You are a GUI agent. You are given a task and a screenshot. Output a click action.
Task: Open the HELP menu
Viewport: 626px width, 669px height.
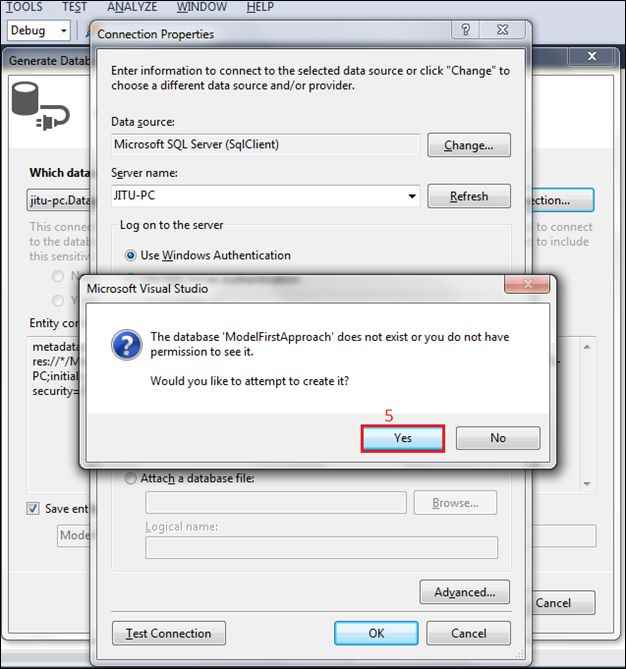coord(260,7)
